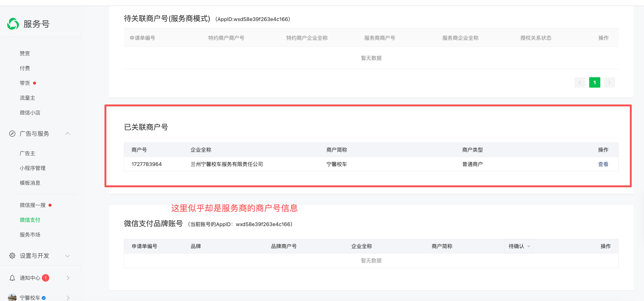Open the 服务市场 sidebar item
The image size is (644, 301).
[30, 234]
